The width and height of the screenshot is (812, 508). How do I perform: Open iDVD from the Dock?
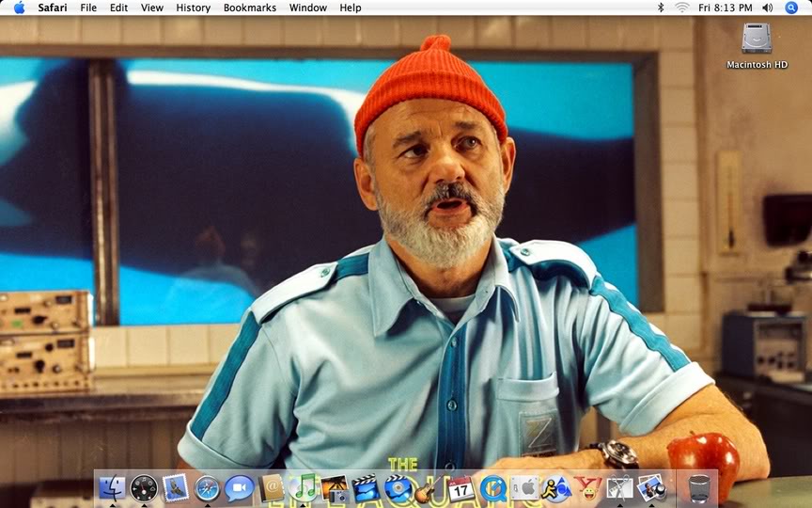[x=398, y=488]
